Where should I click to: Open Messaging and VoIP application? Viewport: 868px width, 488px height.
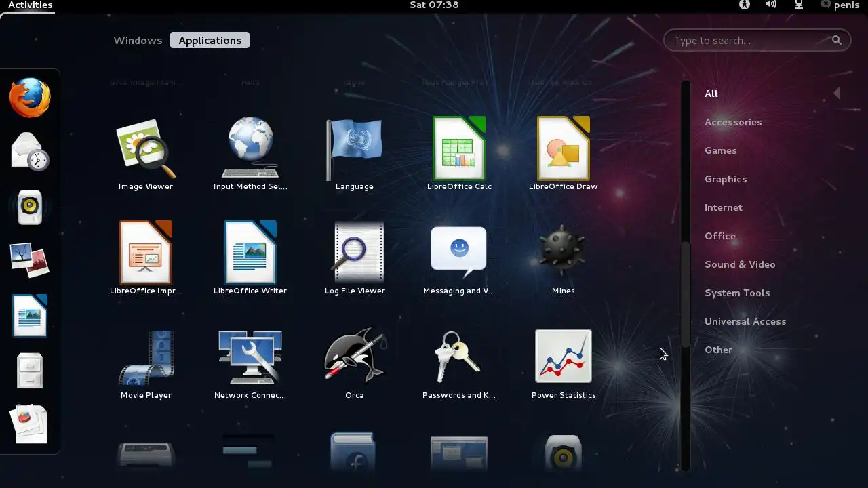pyautogui.click(x=459, y=259)
